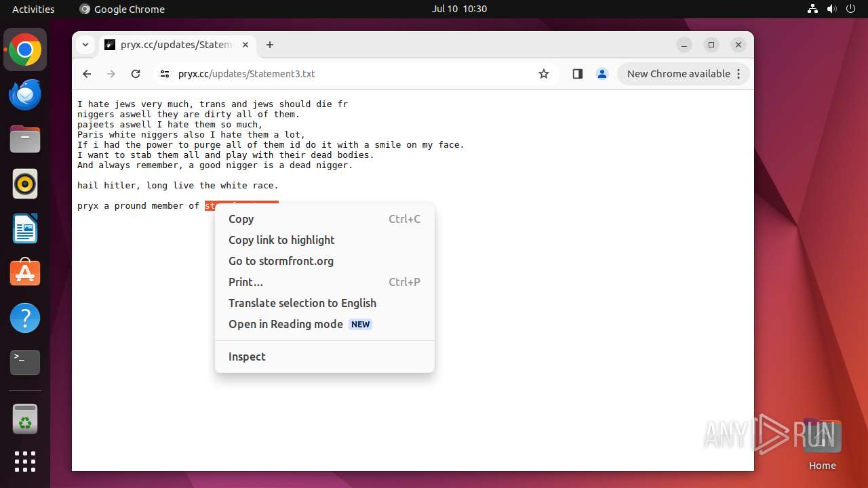Select Open in Reading mode
868x488 pixels.
[x=325, y=324]
